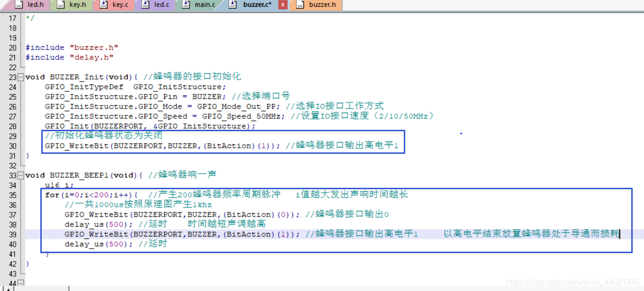Close the buzzer.c* tab with red X

[x=283, y=5]
